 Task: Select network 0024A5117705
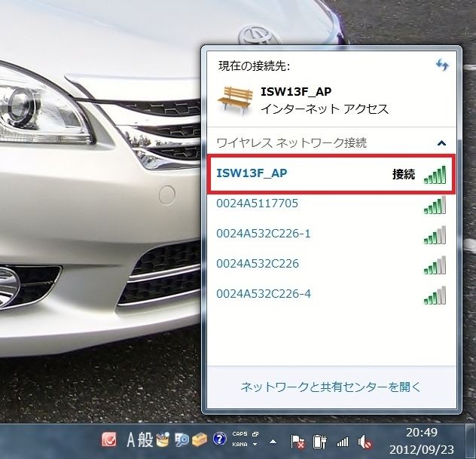tap(331, 204)
